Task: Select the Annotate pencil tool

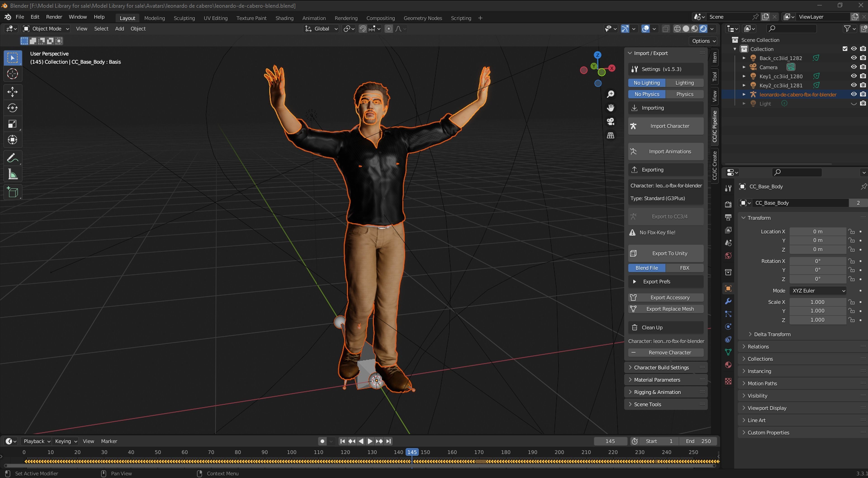Action: 12,158
